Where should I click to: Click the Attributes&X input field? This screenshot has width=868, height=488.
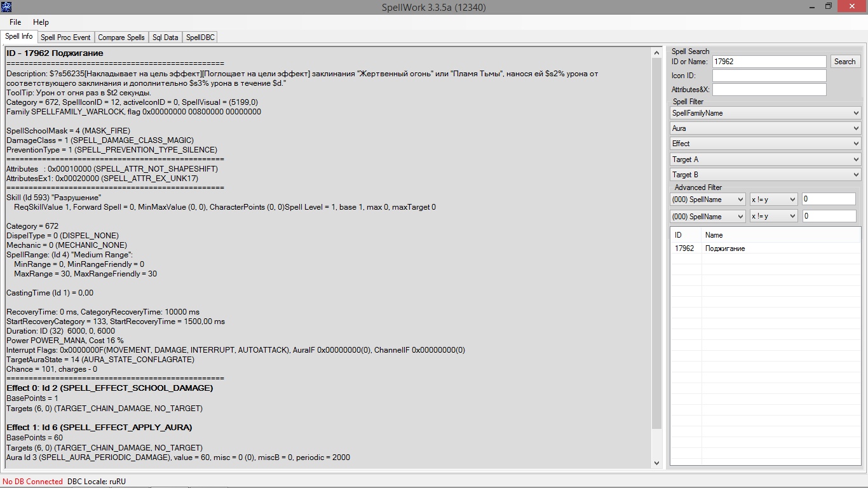click(769, 90)
